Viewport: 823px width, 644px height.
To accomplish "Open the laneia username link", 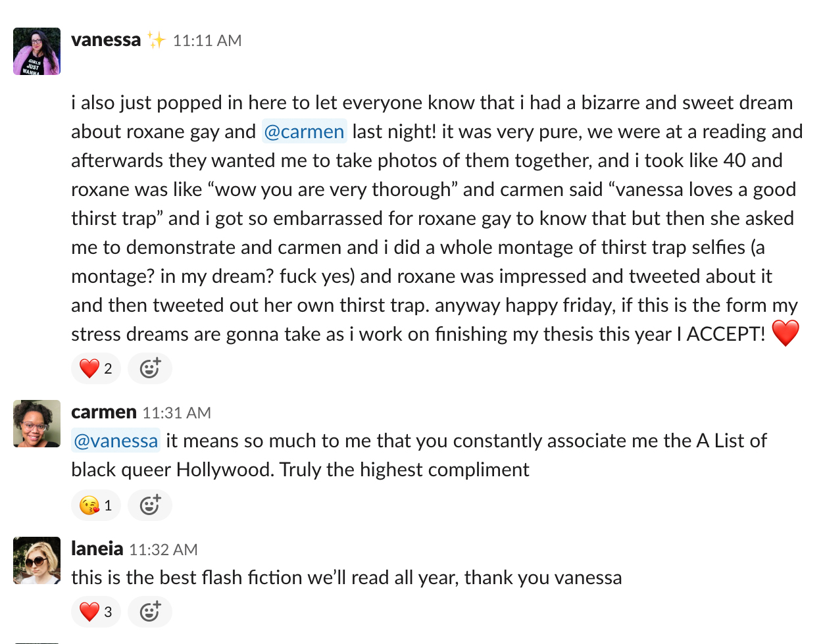I will pyautogui.click(x=97, y=549).
